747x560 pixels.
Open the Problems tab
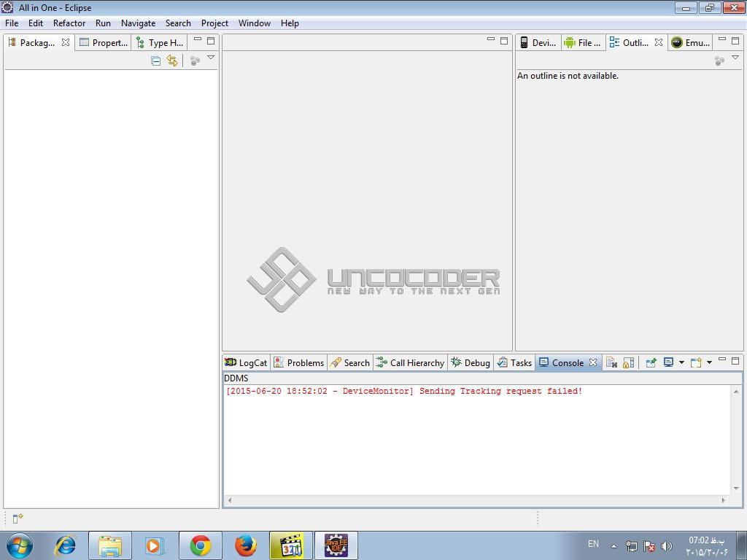click(298, 363)
